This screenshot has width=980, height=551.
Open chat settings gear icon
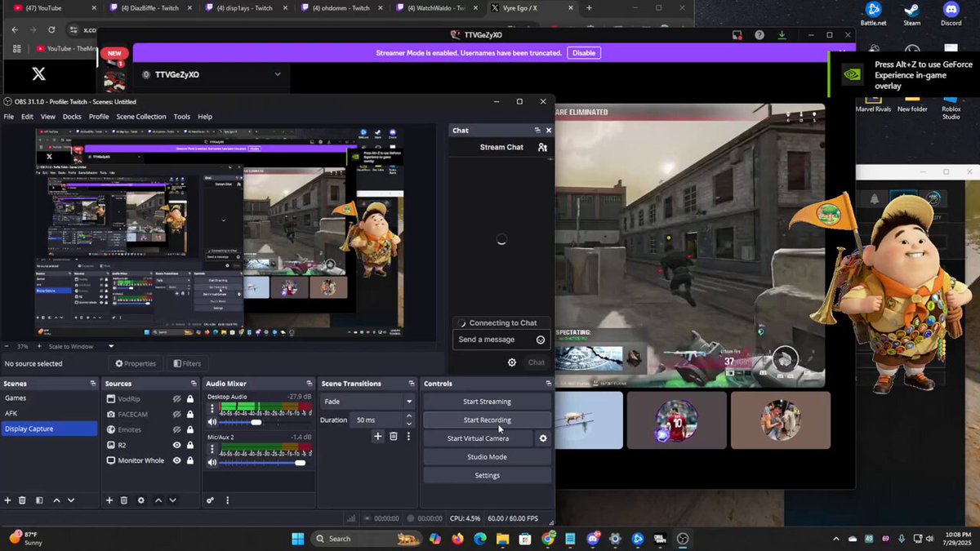512,362
